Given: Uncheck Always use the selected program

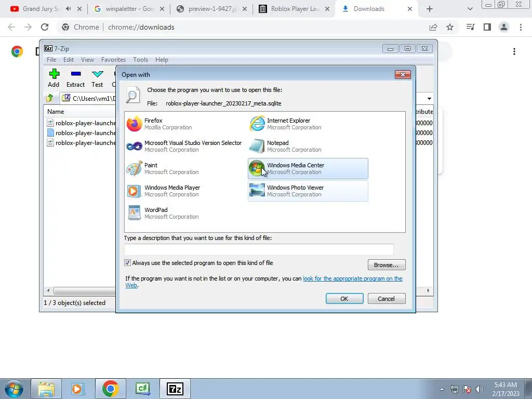Looking at the screenshot, I should [x=128, y=262].
